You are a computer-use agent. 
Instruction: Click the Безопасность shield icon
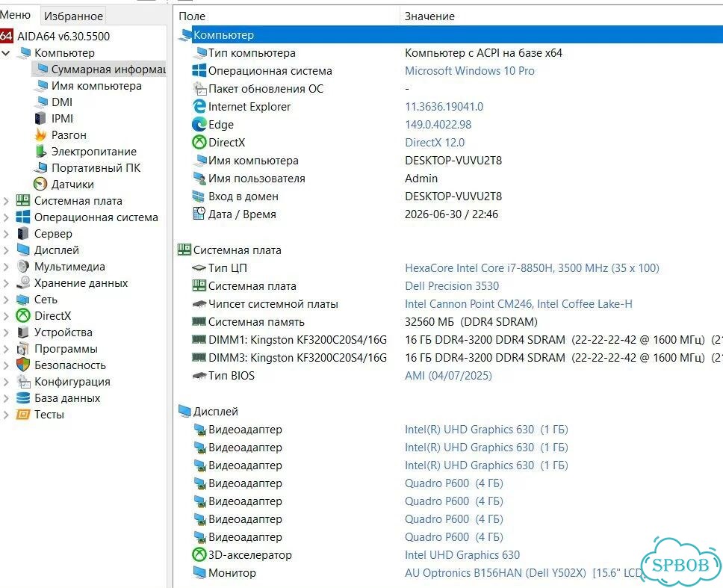point(23,365)
